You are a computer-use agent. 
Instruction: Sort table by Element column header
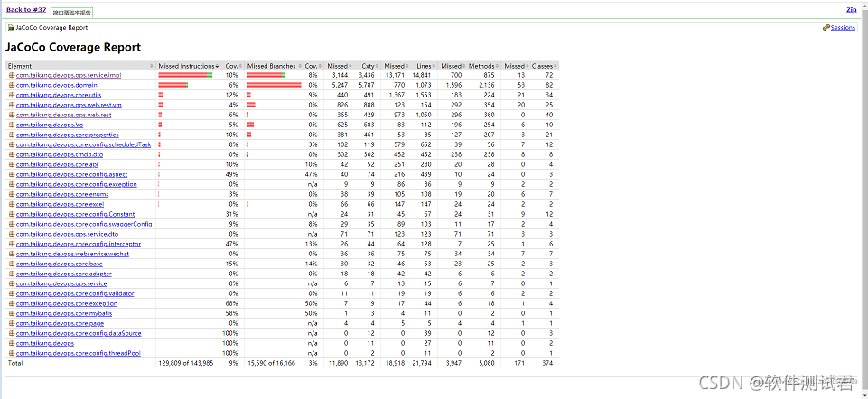(80, 66)
